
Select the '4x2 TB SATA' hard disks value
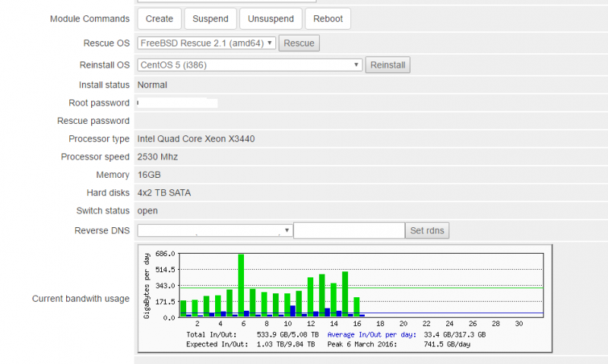tap(164, 193)
